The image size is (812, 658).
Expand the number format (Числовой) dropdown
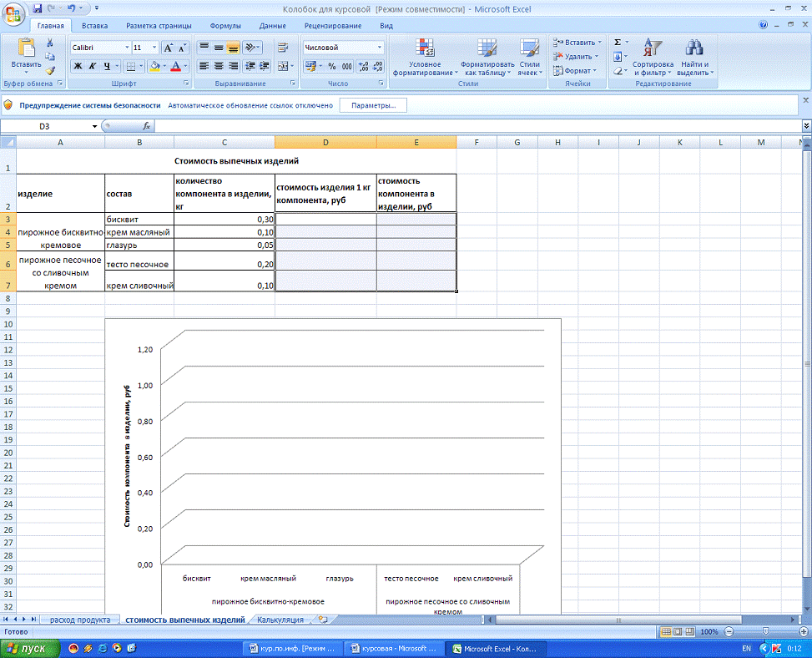(x=380, y=48)
